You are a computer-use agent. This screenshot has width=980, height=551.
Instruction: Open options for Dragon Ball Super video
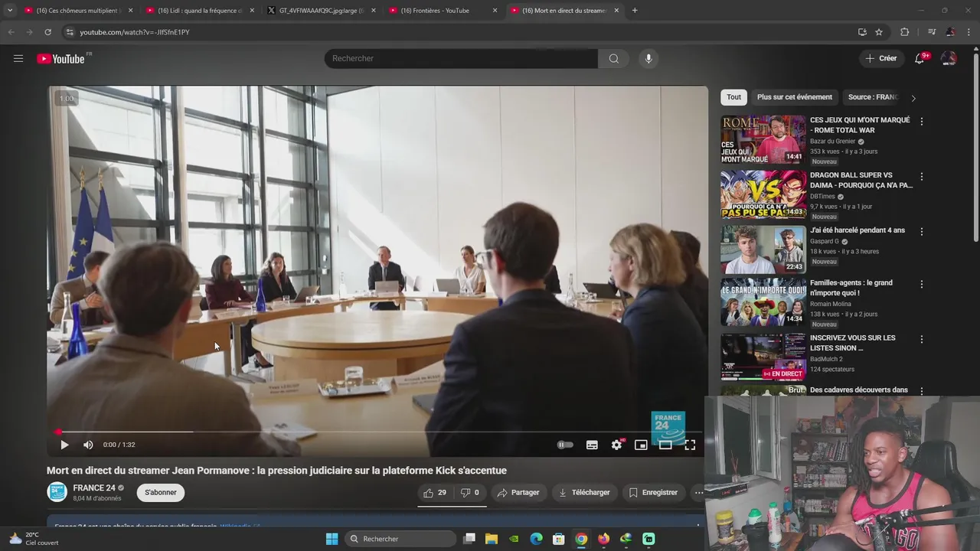click(x=921, y=177)
